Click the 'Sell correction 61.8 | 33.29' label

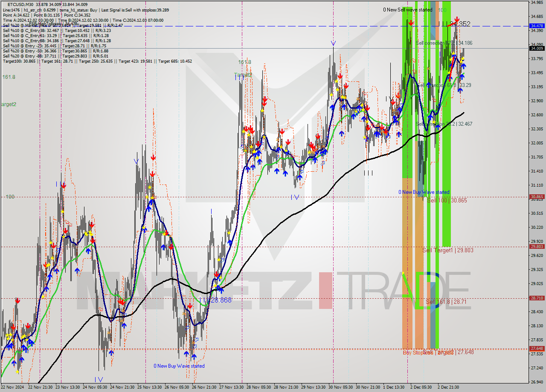(444, 85)
